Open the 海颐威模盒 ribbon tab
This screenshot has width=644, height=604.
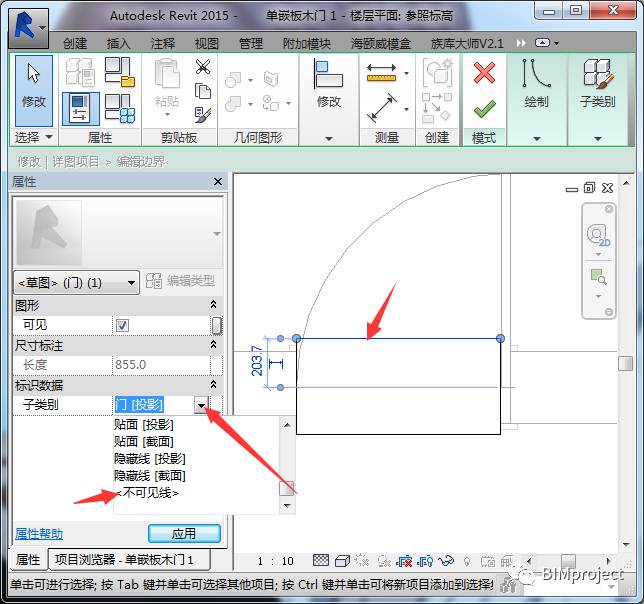tap(381, 43)
